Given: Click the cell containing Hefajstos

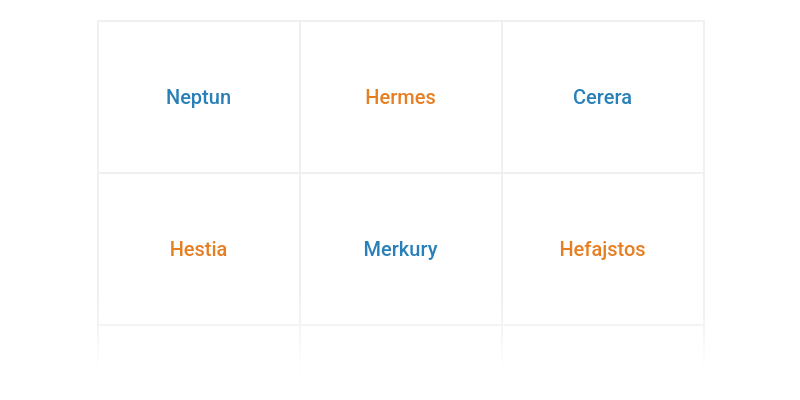Looking at the screenshot, I should click(x=602, y=285).
